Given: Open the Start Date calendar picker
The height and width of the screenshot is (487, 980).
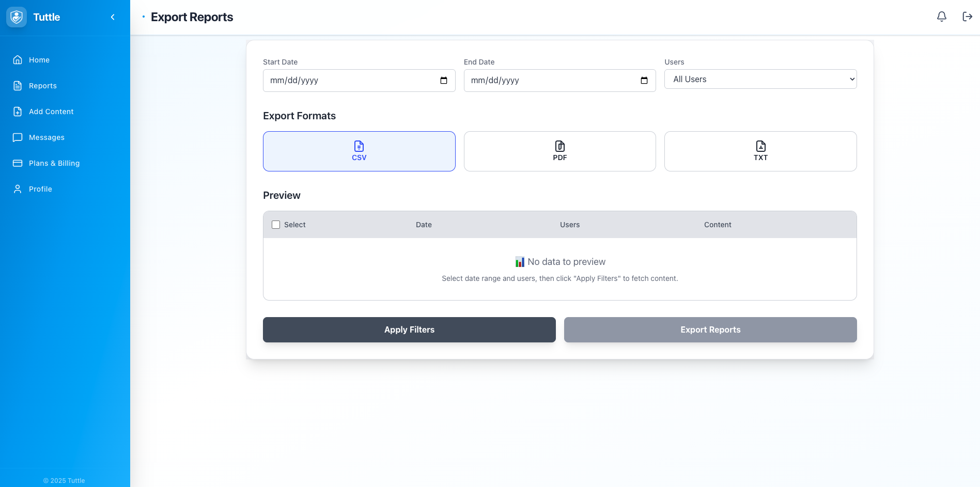Looking at the screenshot, I should tap(443, 81).
